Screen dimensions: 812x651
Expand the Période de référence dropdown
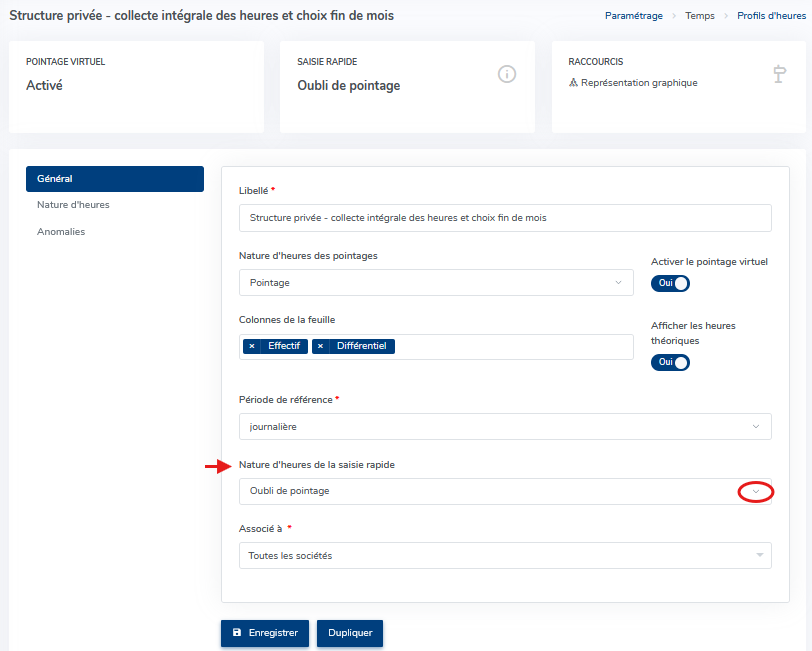[x=505, y=427]
